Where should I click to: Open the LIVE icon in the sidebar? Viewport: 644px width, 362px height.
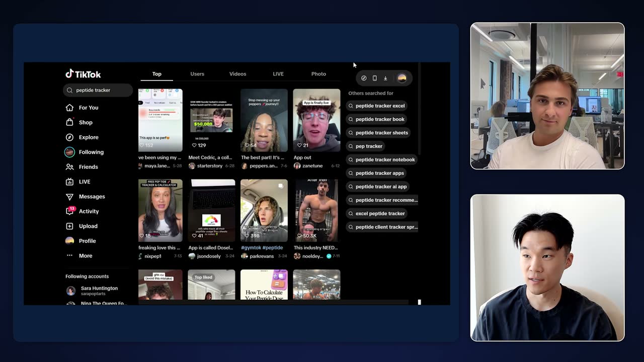(x=69, y=182)
